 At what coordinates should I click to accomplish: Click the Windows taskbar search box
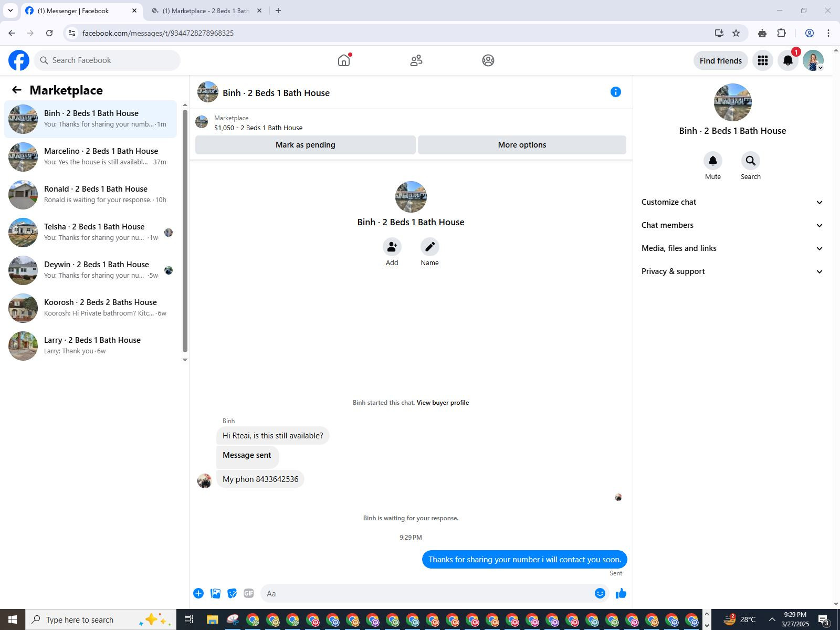pyautogui.click(x=100, y=619)
